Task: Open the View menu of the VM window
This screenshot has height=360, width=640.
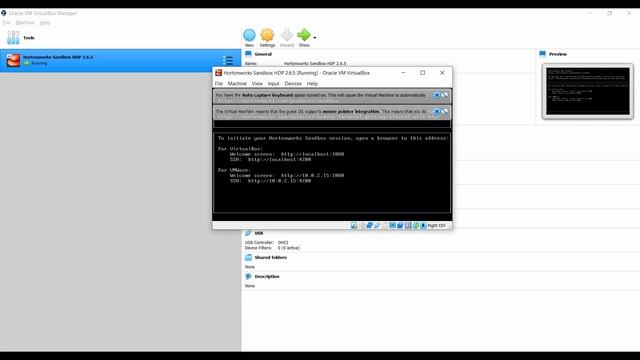Action: click(x=257, y=84)
